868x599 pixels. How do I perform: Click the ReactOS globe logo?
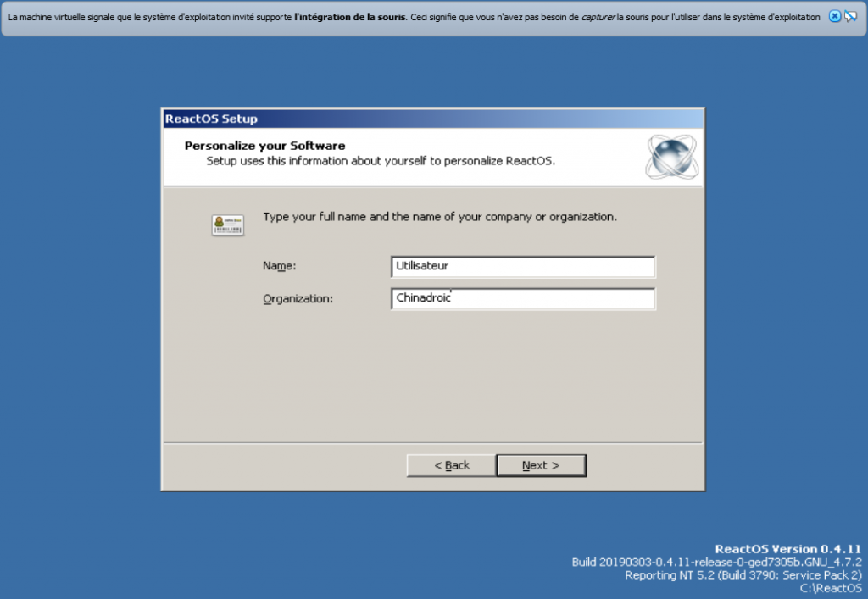point(670,157)
